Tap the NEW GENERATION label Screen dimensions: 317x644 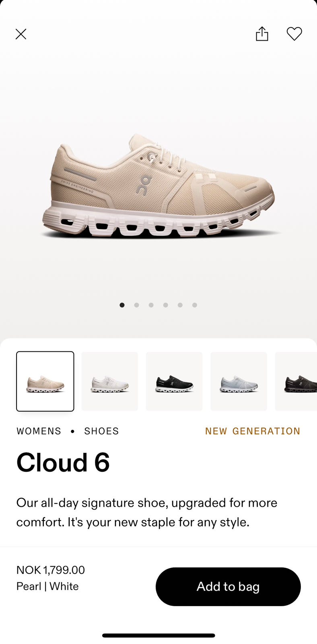(x=253, y=431)
